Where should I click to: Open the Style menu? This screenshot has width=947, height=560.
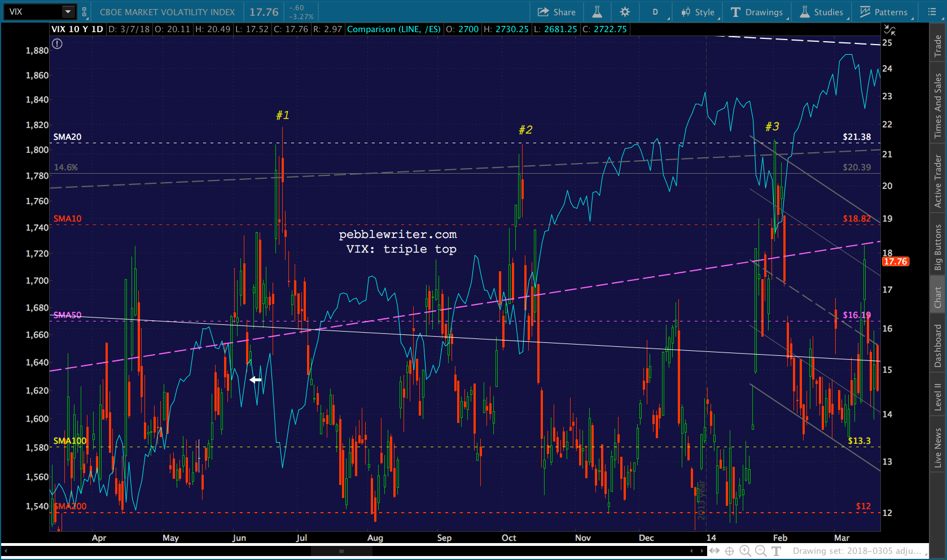(x=698, y=12)
